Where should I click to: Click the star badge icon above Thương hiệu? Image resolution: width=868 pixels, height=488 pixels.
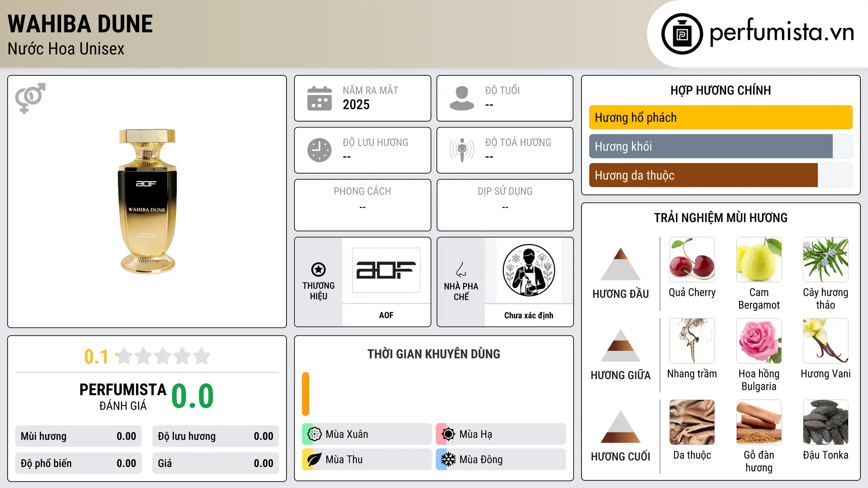[x=318, y=269]
